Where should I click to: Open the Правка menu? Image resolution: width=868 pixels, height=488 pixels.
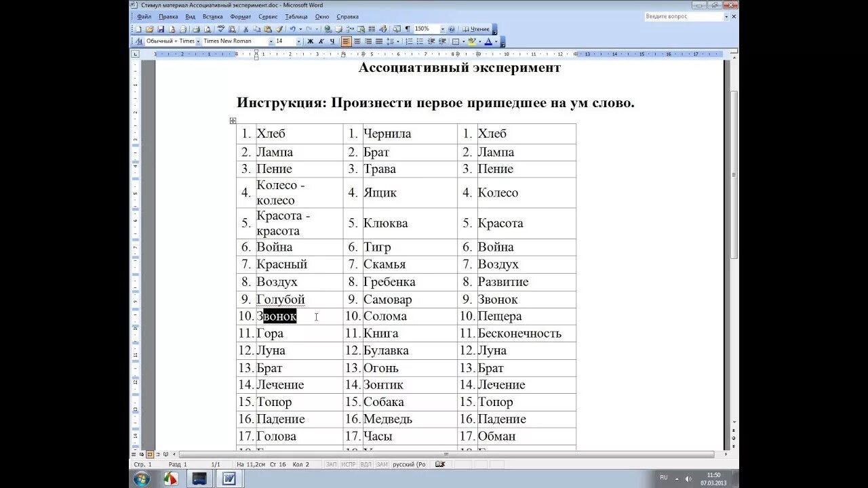168,16
